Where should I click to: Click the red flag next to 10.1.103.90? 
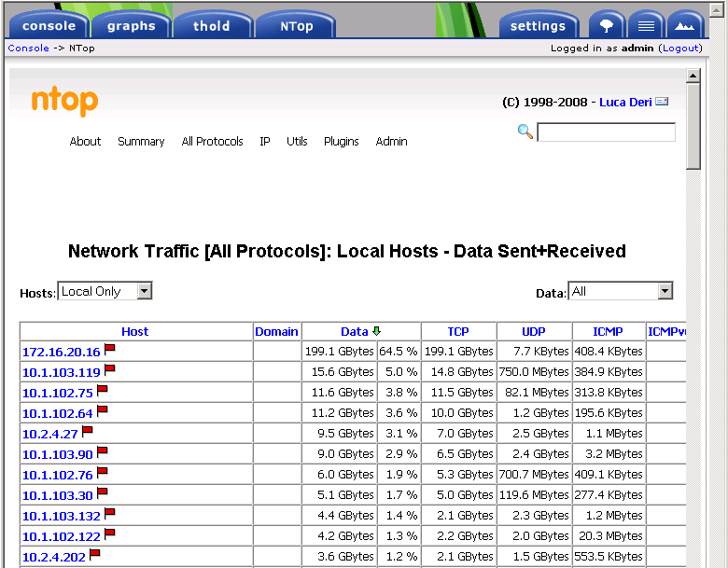click(x=102, y=451)
